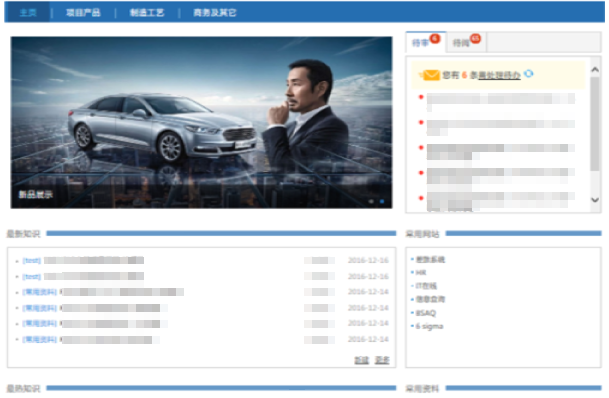The height and width of the screenshot is (398, 609).
Task: Open the 项目产品 menu item
Action: pos(83,12)
